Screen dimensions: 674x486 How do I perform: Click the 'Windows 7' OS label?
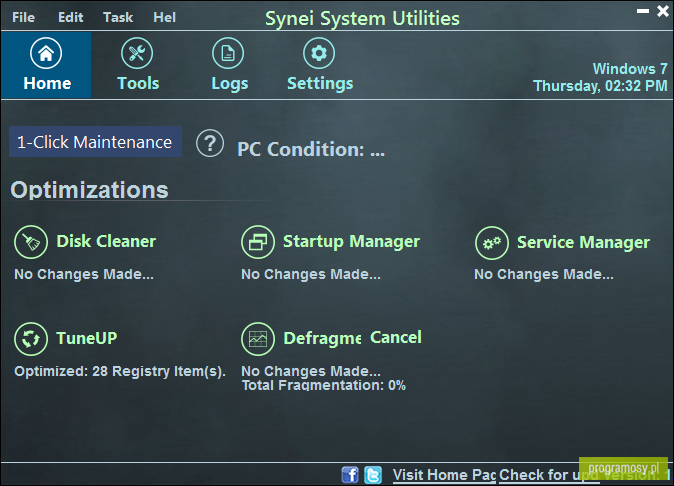630,69
